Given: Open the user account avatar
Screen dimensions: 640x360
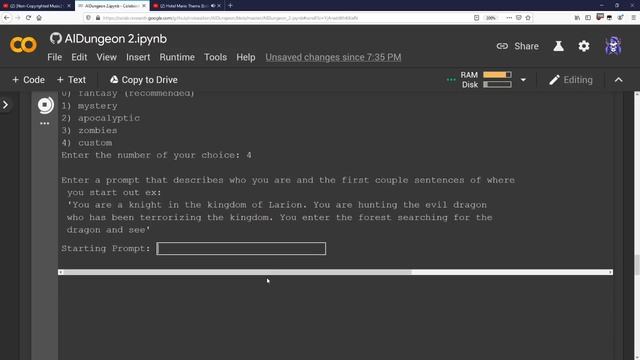Looking at the screenshot, I should pos(613,46).
